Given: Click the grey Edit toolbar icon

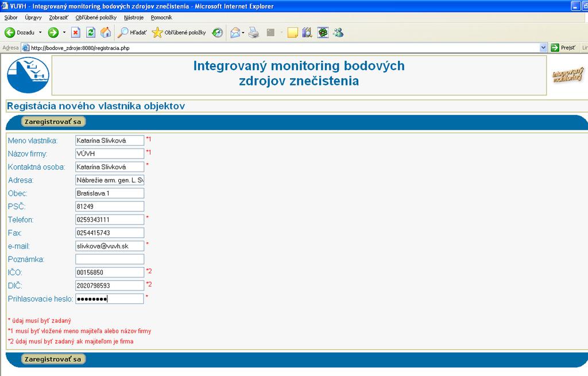Looking at the screenshot, I should point(271,33).
